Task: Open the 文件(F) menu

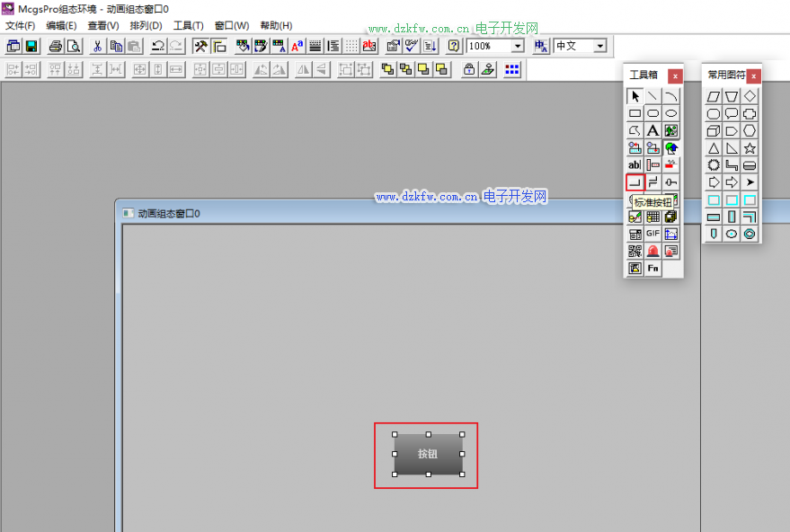Action: coord(21,25)
